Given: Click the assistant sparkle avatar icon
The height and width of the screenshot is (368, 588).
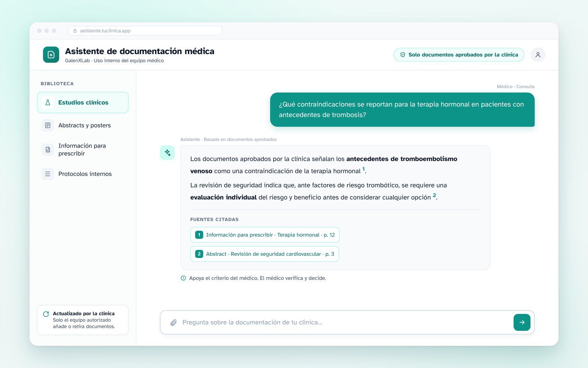Looking at the screenshot, I should [x=167, y=153].
